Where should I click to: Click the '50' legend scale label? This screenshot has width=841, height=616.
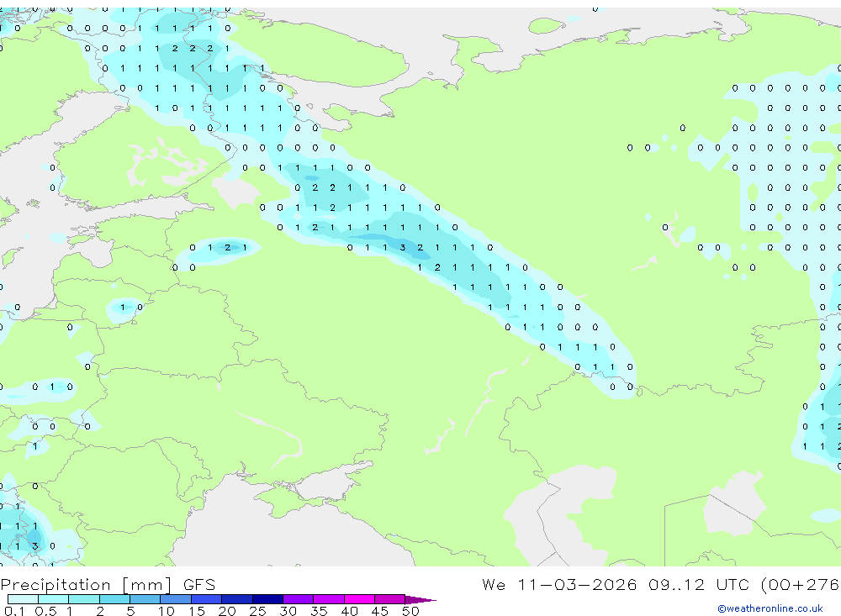(410, 611)
